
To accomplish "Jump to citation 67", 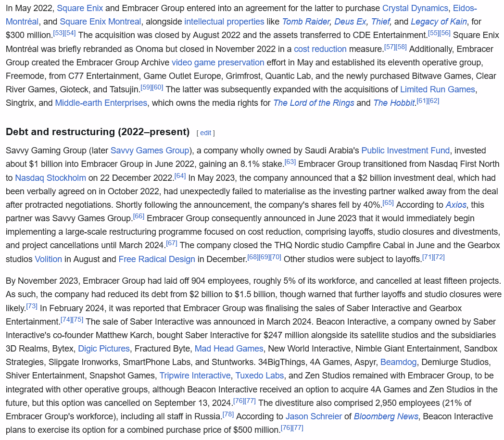I will [172, 243].
